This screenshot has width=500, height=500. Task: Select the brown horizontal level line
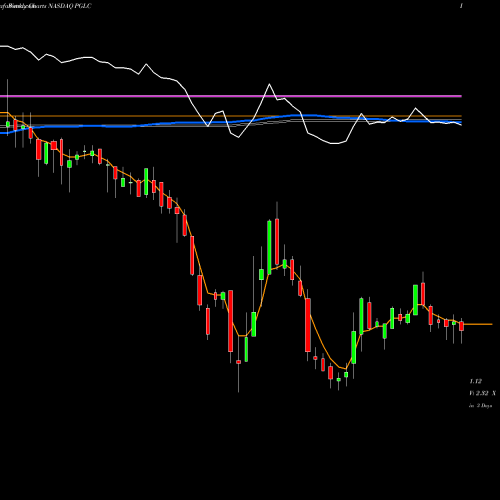pos(231,116)
